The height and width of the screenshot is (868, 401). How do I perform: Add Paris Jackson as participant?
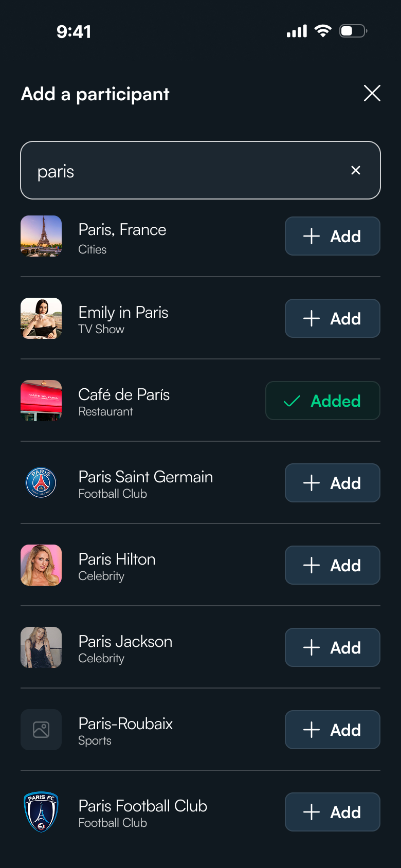click(x=332, y=647)
